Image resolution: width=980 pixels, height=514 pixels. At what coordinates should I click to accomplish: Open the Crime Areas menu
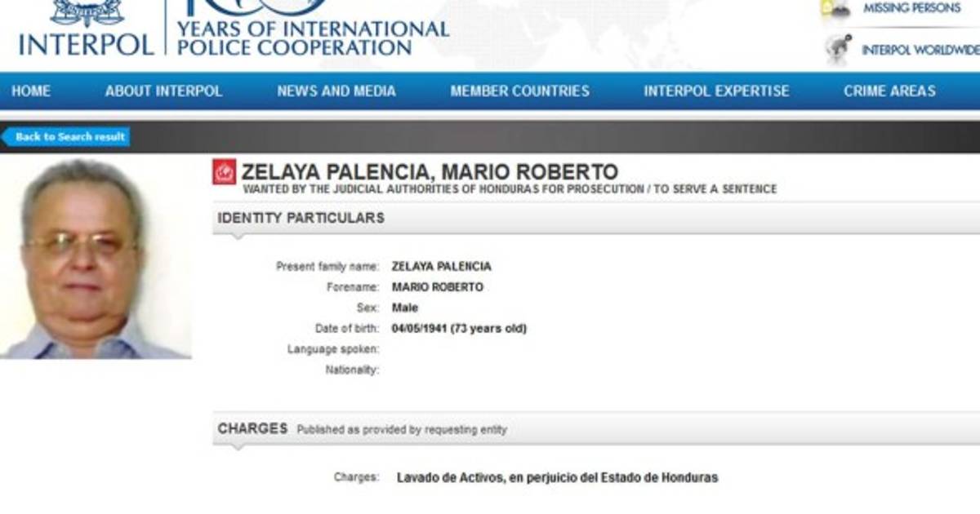[x=889, y=91]
